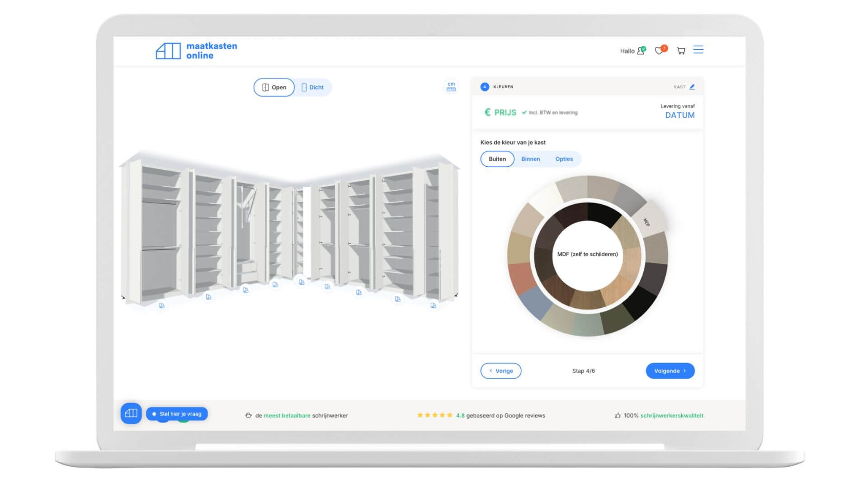Click the Volgende button
Screen dimensions: 868x488
click(670, 371)
